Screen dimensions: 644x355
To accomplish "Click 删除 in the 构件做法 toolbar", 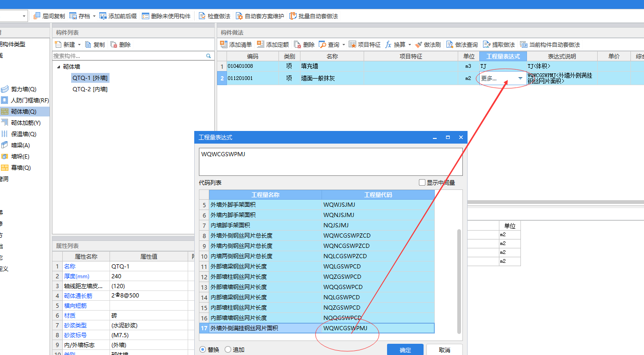I will click(304, 44).
